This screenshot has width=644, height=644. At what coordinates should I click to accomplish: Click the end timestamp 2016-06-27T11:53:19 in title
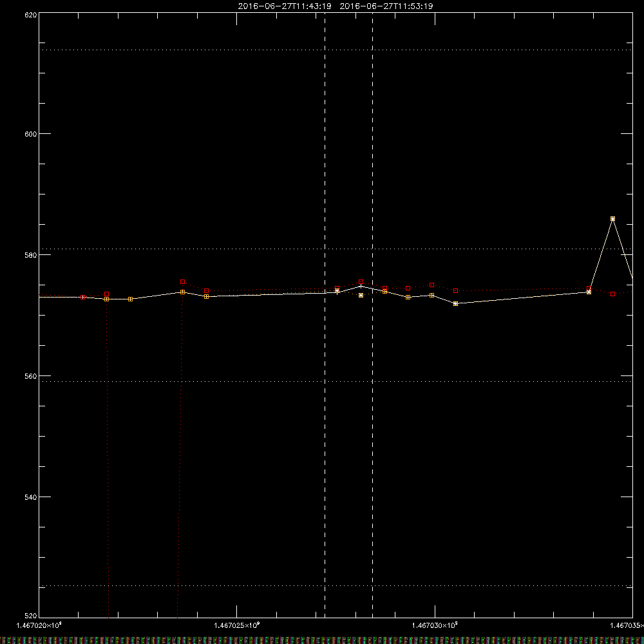click(x=386, y=6)
